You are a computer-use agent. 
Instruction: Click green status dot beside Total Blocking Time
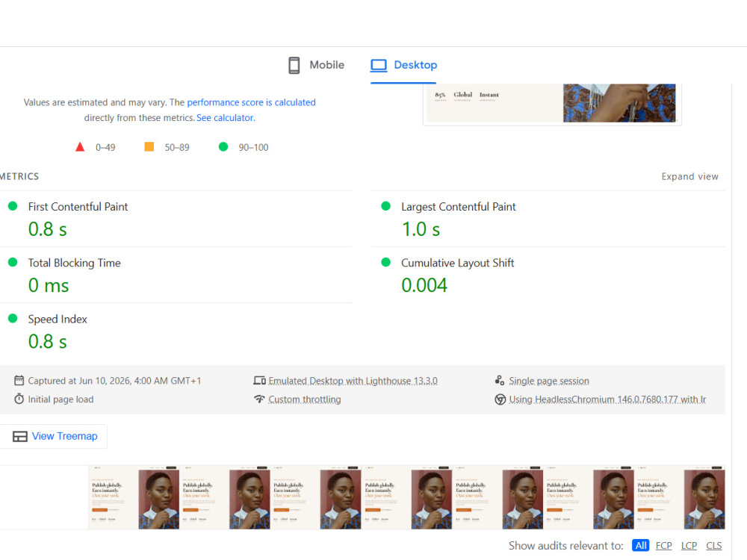click(13, 262)
